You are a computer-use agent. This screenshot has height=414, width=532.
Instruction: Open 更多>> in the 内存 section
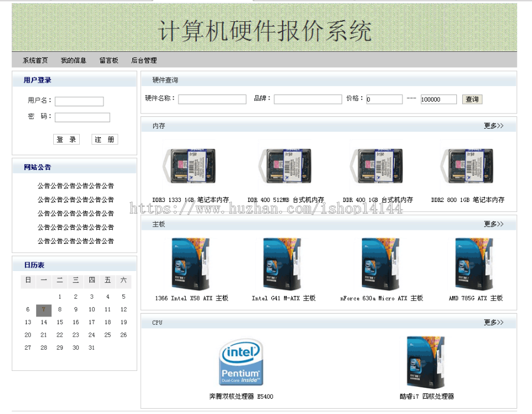[x=494, y=126]
